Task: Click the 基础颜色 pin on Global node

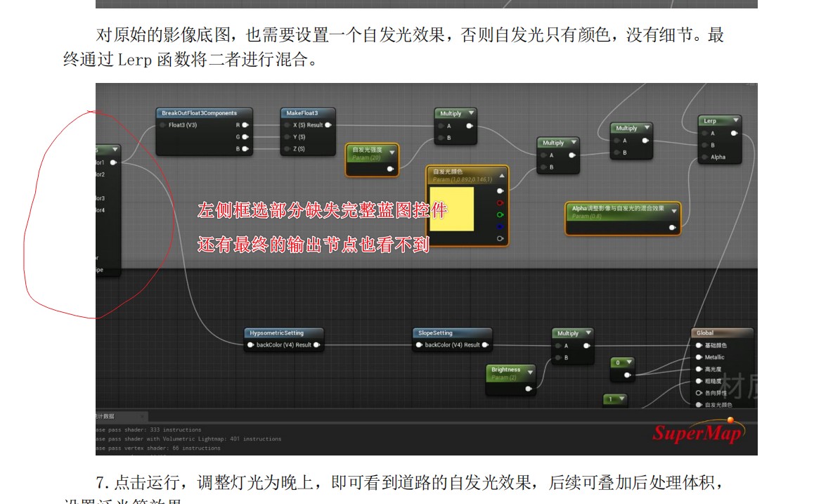Action: point(699,345)
